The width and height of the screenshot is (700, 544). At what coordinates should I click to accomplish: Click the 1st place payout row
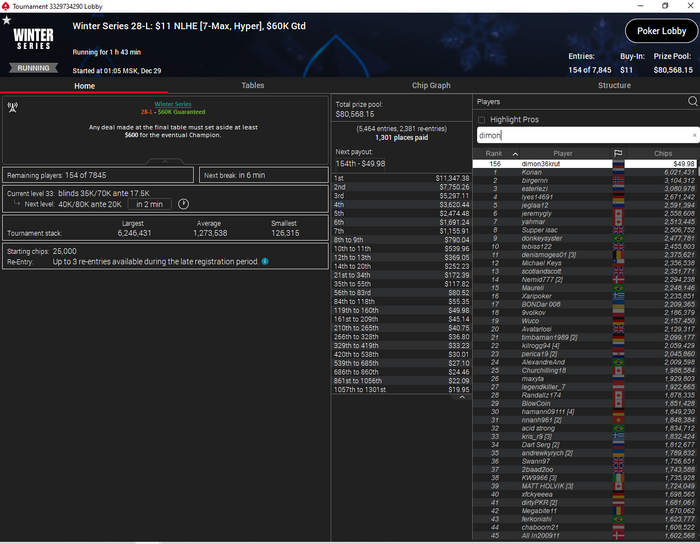401,178
